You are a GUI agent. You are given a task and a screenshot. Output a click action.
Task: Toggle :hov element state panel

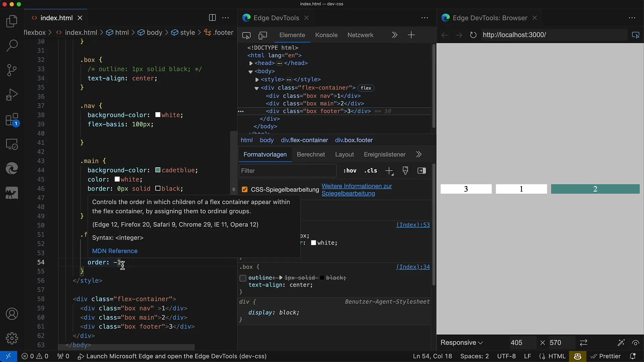click(x=350, y=171)
